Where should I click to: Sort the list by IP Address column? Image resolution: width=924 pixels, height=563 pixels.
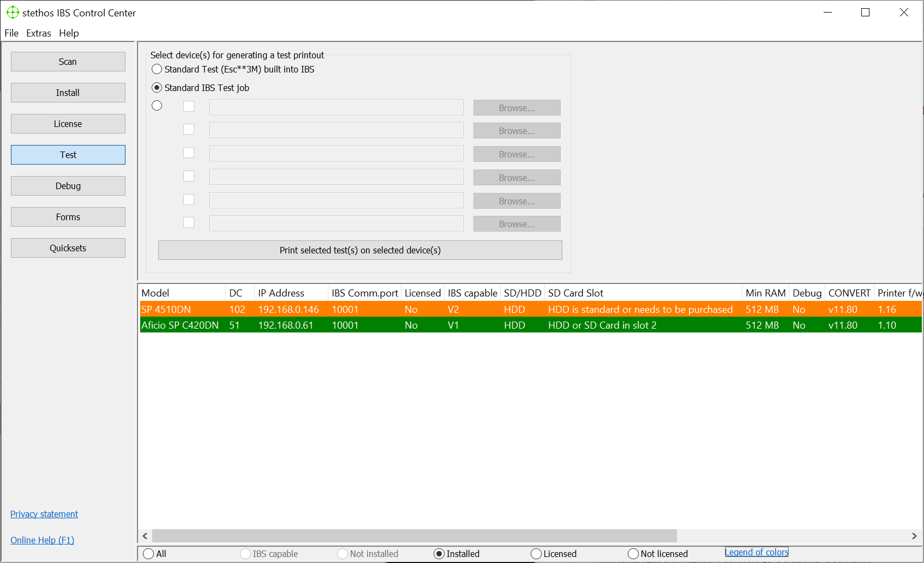(x=281, y=293)
